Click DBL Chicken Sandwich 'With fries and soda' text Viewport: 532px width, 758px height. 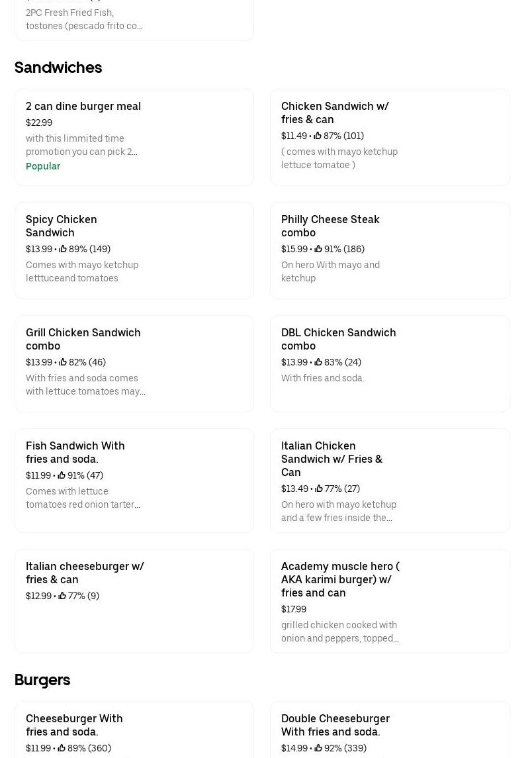point(323,378)
